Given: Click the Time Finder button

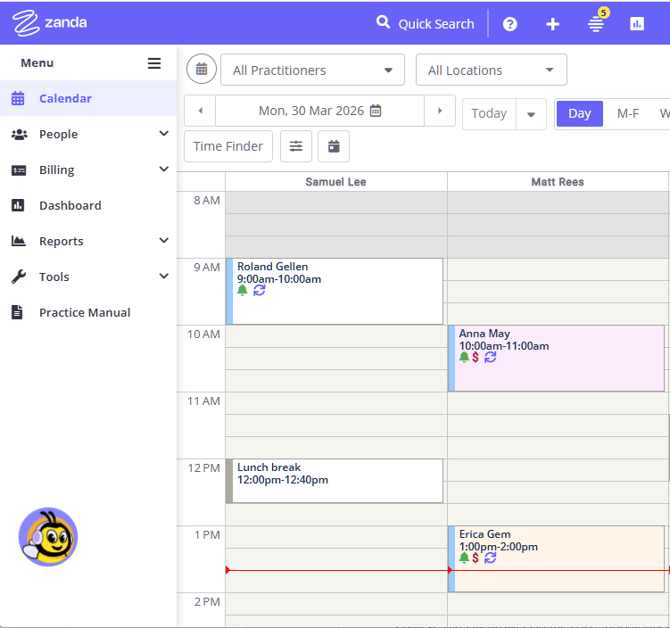Looking at the screenshot, I should tap(228, 146).
